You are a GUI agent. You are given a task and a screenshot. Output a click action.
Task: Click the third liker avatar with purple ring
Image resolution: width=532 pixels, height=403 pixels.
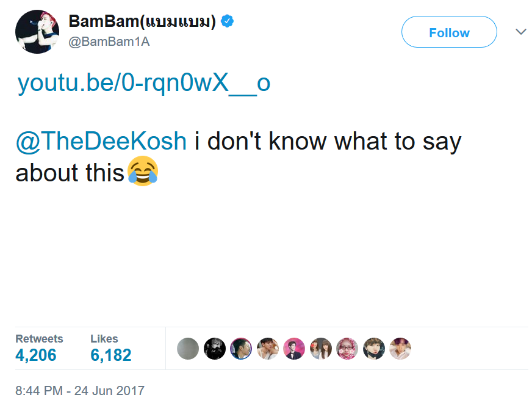point(241,349)
